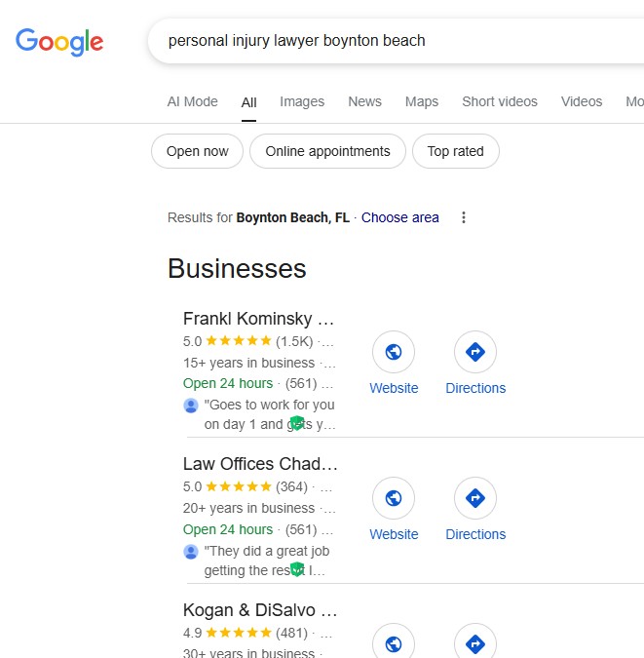Open Kogan & DiSalvo website globe icon

pos(394,643)
